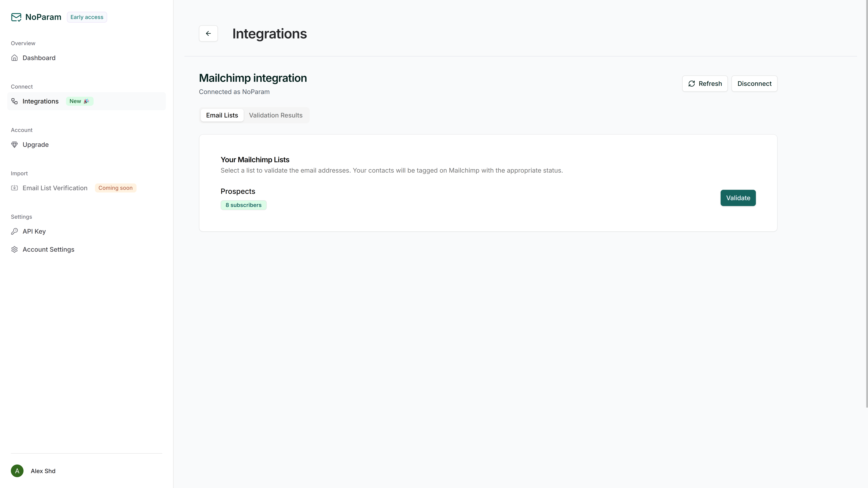This screenshot has height=488, width=868.
Task: Open the Dashboard home icon
Action: pyautogui.click(x=14, y=58)
